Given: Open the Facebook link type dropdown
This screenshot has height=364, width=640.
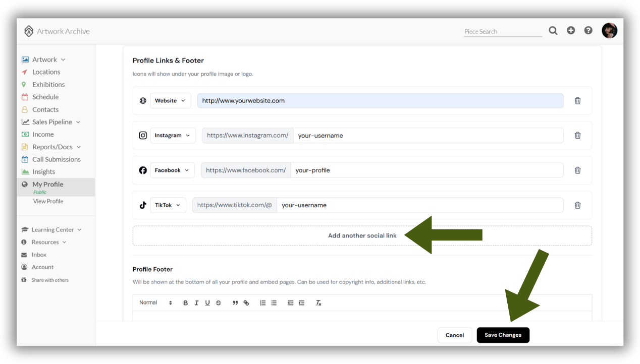Looking at the screenshot, I should pos(172,170).
